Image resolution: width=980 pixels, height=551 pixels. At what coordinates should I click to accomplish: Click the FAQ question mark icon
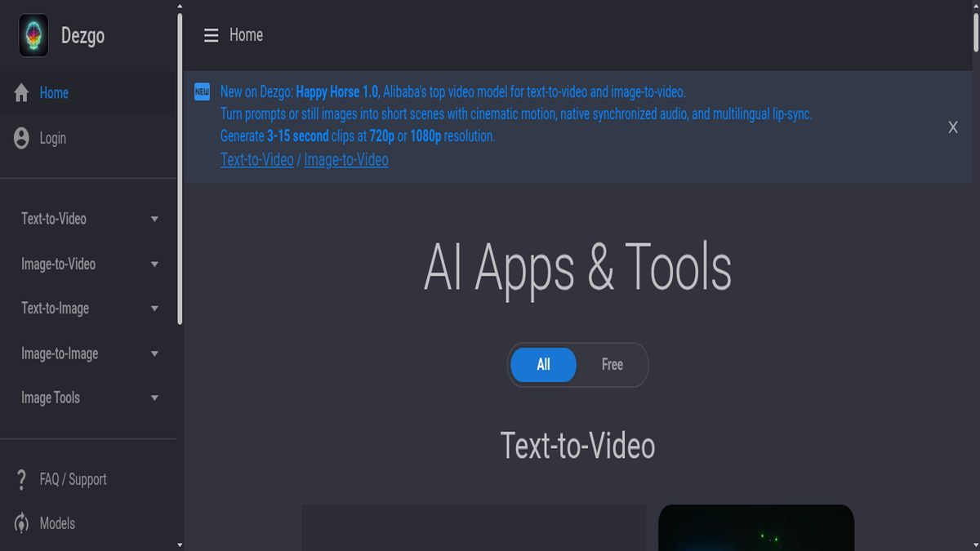(21, 479)
